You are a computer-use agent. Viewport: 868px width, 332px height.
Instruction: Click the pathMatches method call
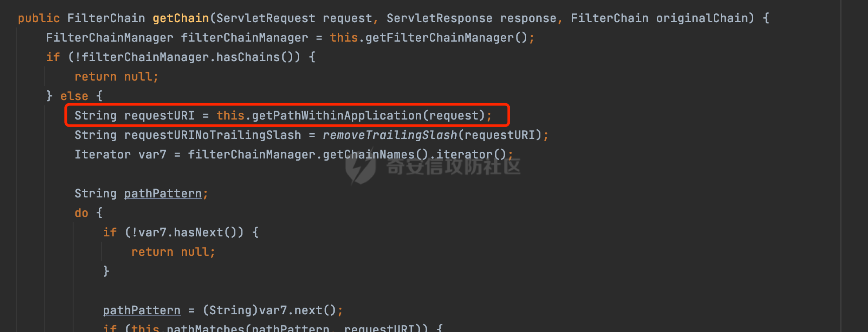click(206, 328)
